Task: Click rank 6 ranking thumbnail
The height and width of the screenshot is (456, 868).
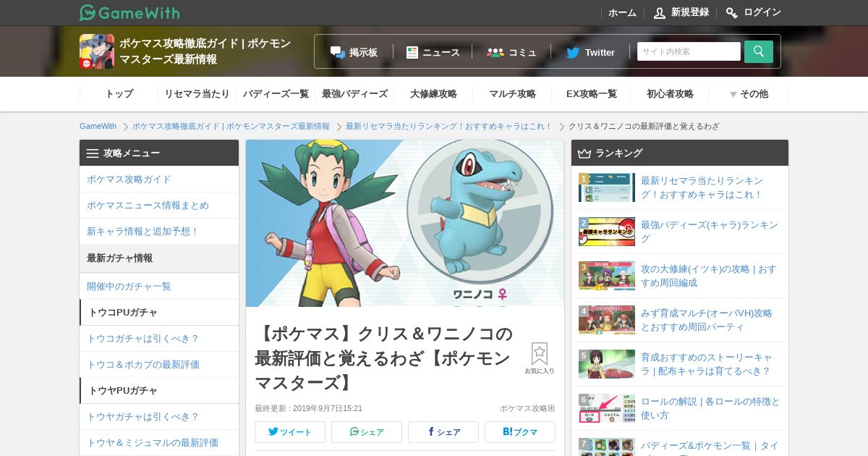Action: click(x=607, y=408)
